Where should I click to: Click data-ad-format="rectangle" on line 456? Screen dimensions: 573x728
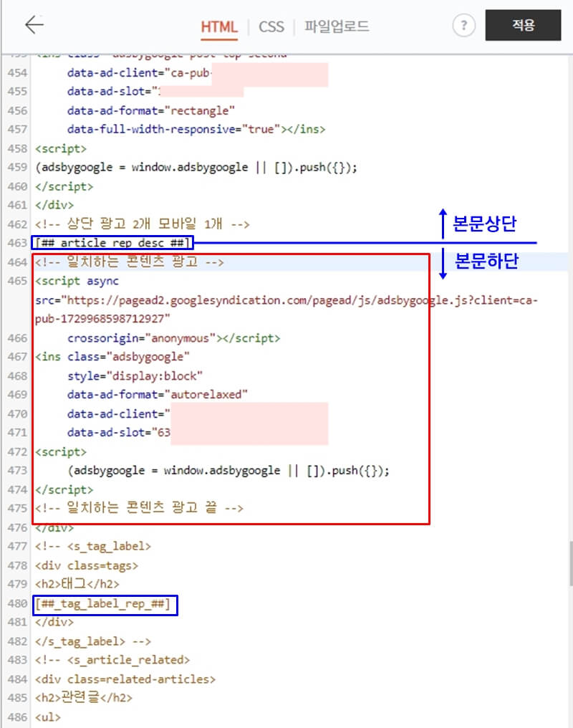(151, 110)
